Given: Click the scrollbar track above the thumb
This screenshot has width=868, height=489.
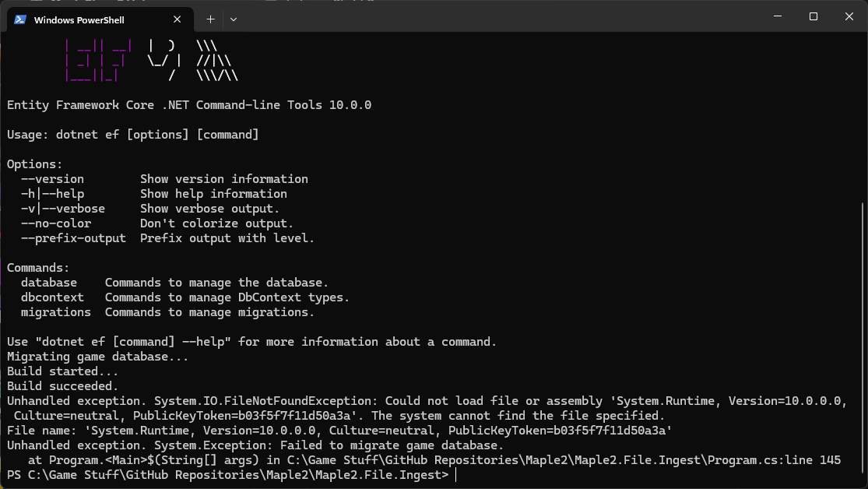Looking at the screenshot, I should pyautogui.click(x=863, y=117).
